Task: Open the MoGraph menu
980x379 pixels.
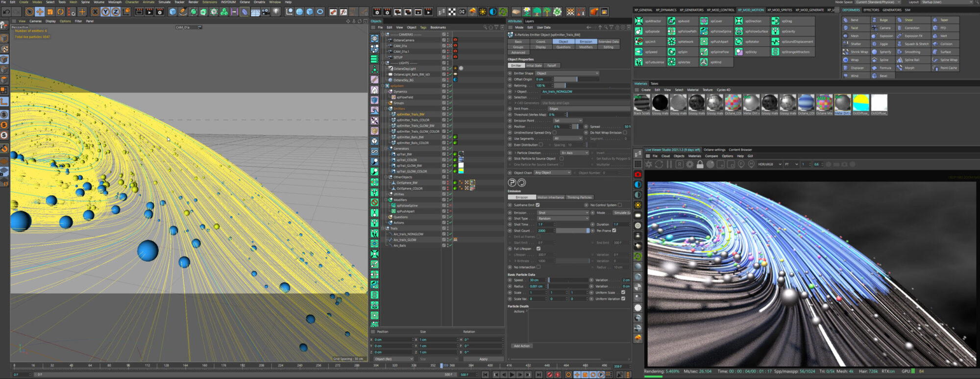Action: (115, 2)
